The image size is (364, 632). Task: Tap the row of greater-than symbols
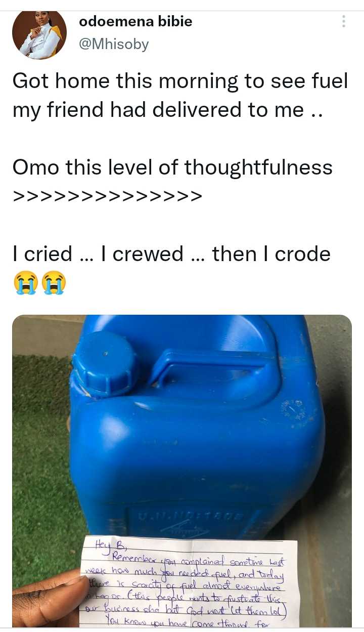pyautogui.click(x=107, y=196)
